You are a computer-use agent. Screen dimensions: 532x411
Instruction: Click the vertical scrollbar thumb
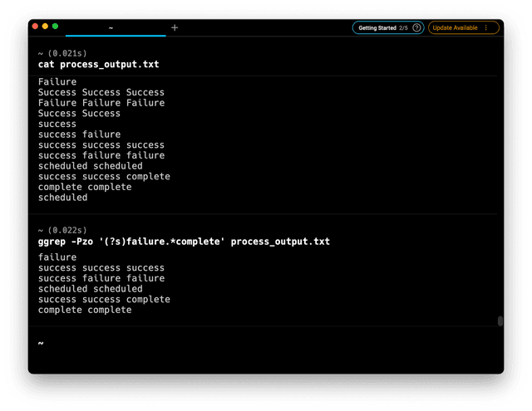[500, 321]
